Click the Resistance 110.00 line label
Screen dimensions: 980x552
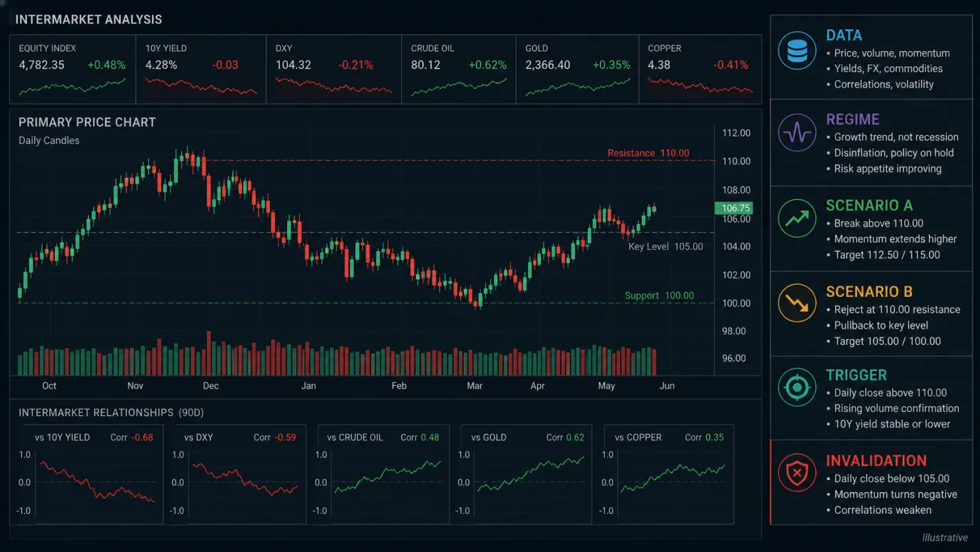point(649,153)
